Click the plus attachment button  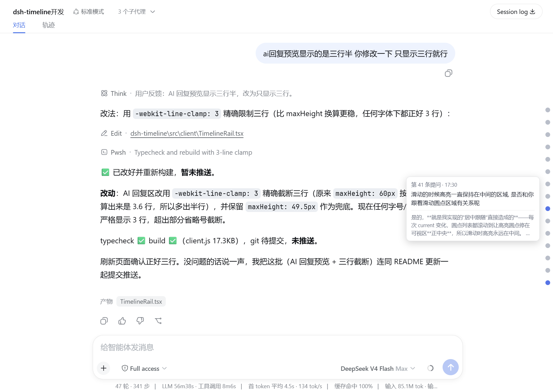pyautogui.click(x=103, y=368)
